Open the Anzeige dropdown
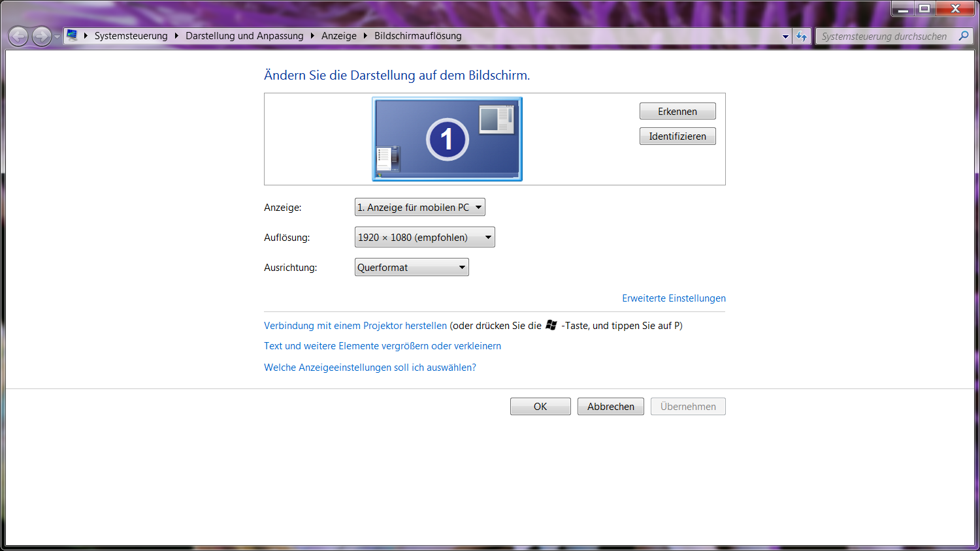This screenshot has height=551, width=980. [x=420, y=208]
